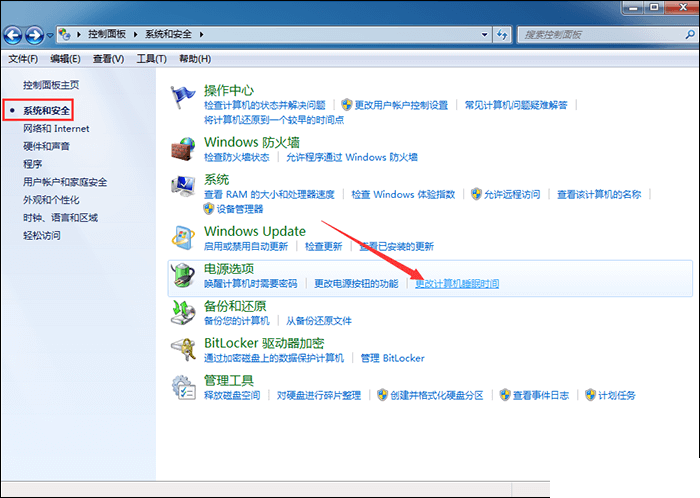Click the BitLocker lock and keys icon

point(183,350)
